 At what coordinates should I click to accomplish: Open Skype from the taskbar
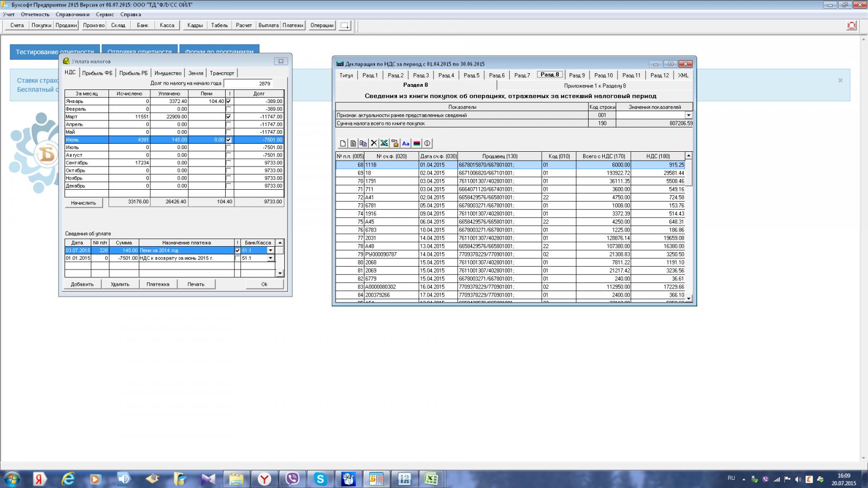pos(320,479)
